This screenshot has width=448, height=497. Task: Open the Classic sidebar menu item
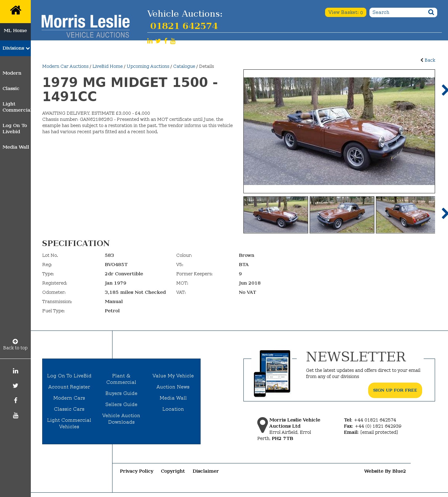click(11, 88)
